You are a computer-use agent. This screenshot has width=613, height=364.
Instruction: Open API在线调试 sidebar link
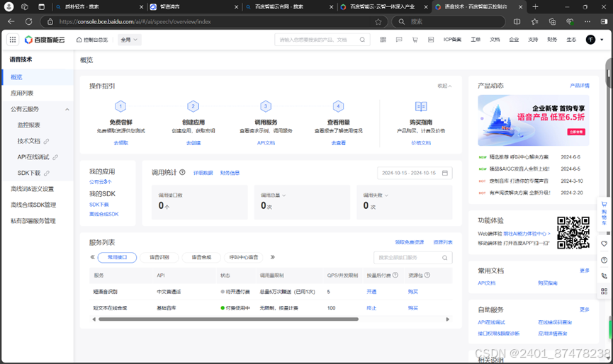coord(38,157)
